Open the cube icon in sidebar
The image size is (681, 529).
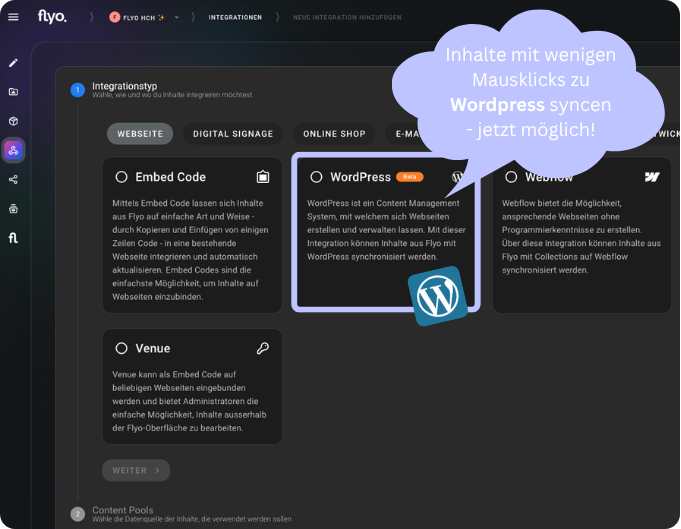tap(13, 121)
